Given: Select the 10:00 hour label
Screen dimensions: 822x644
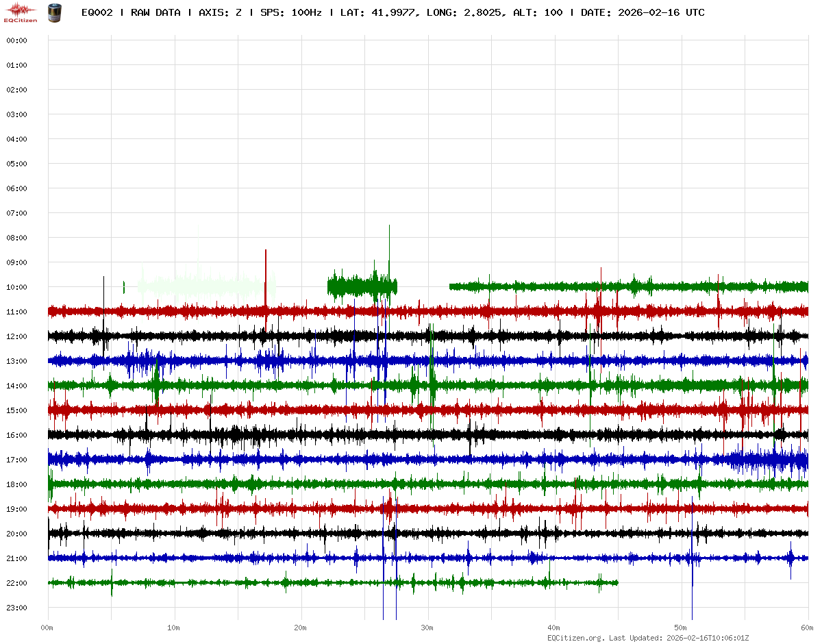Looking at the screenshot, I should 16,287.
